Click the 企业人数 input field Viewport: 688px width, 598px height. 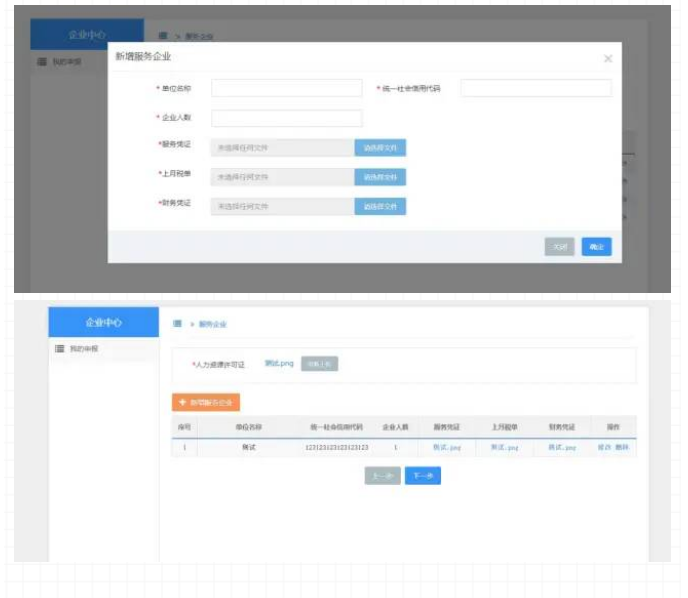[x=286, y=118]
